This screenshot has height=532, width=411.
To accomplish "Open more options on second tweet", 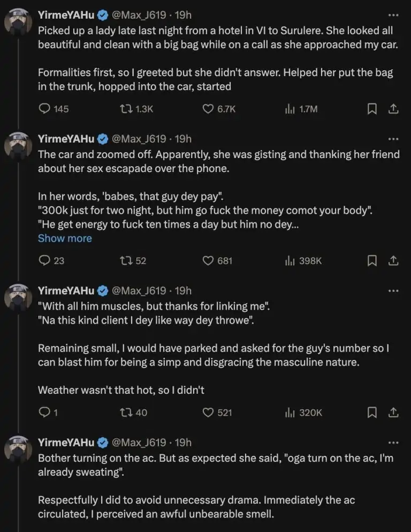I will click(x=393, y=139).
